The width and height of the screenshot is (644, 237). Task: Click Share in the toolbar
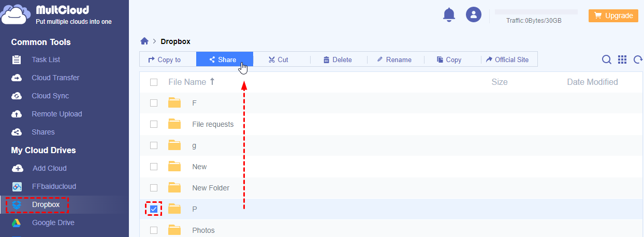pyautogui.click(x=224, y=60)
